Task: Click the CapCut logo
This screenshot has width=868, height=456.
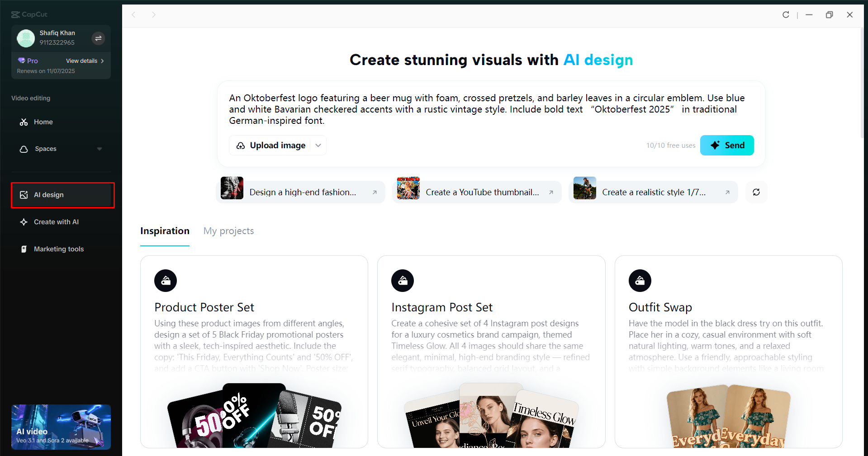Action: (29, 14)
